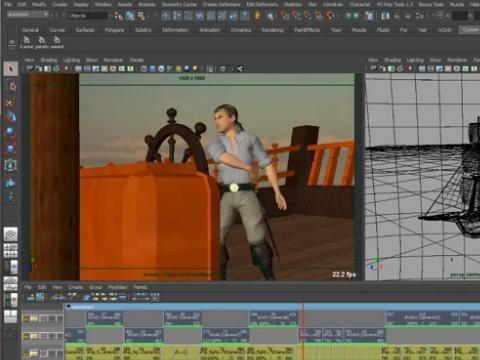Select the arrow Select tool in toolbox
This screenshot has height=360, width=480.
click(11, 69)
